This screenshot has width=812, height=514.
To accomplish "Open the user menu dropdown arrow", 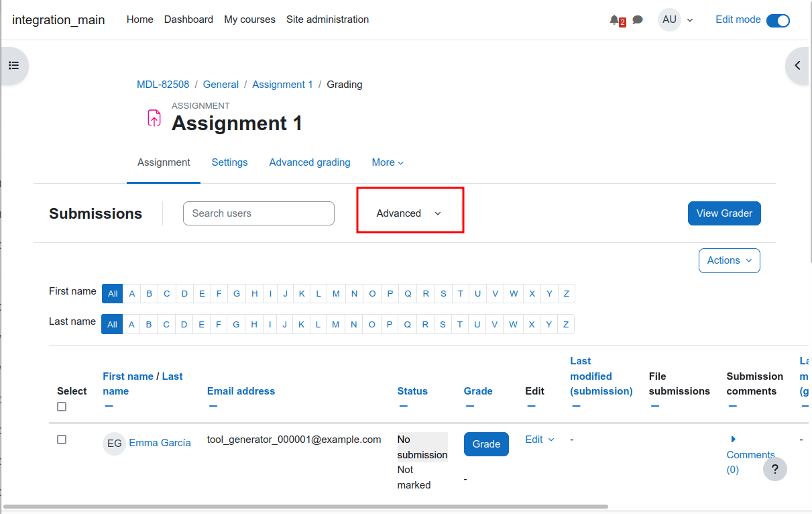I will pos(690,20).
